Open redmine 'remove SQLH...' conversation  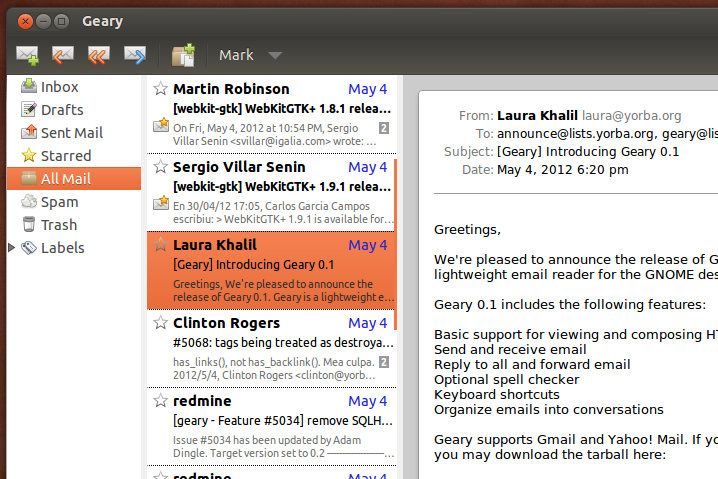pos(272,426)
